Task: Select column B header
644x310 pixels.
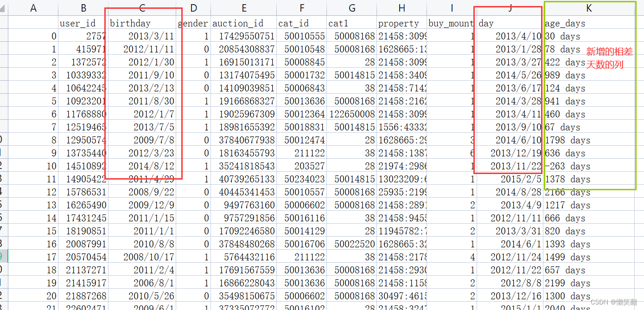Action: 83,8
